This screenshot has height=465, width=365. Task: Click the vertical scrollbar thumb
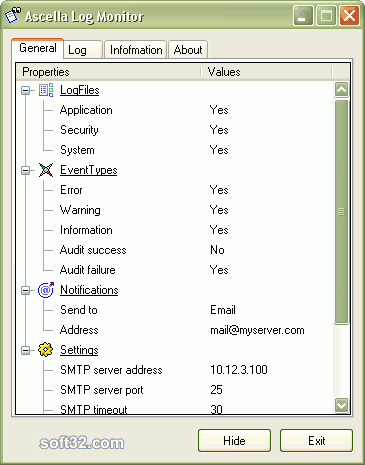pyautogui.click(x=342, y=211)
